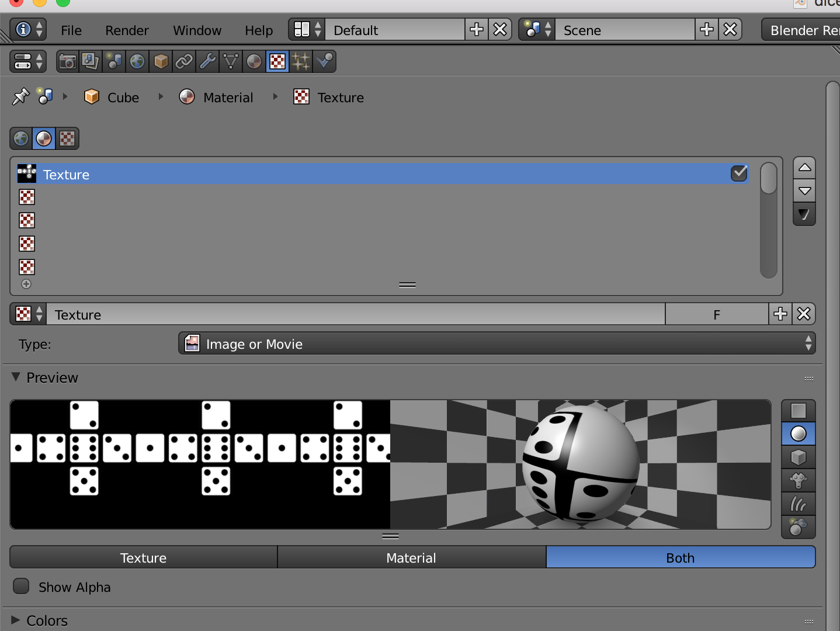Choose monkey preview type
This screenshot has width=840, height=631.
pos(799,481)
